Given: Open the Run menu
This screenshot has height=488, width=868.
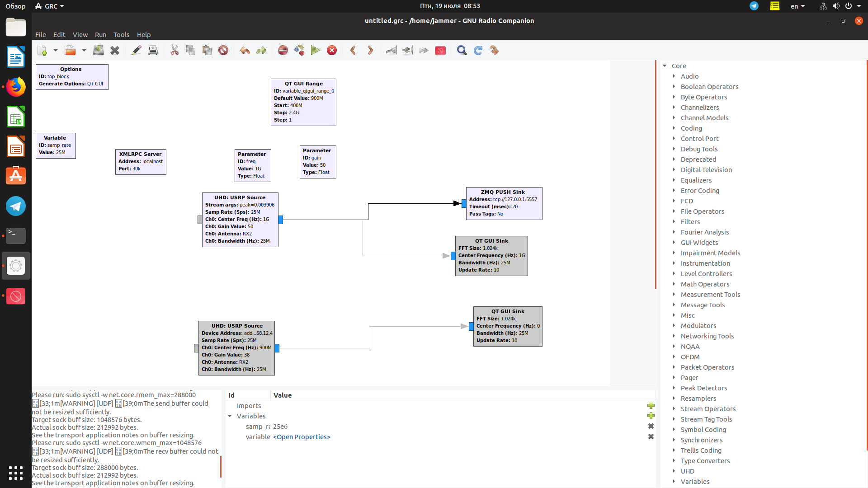Looking at the screenshot, I should (100, 35).
